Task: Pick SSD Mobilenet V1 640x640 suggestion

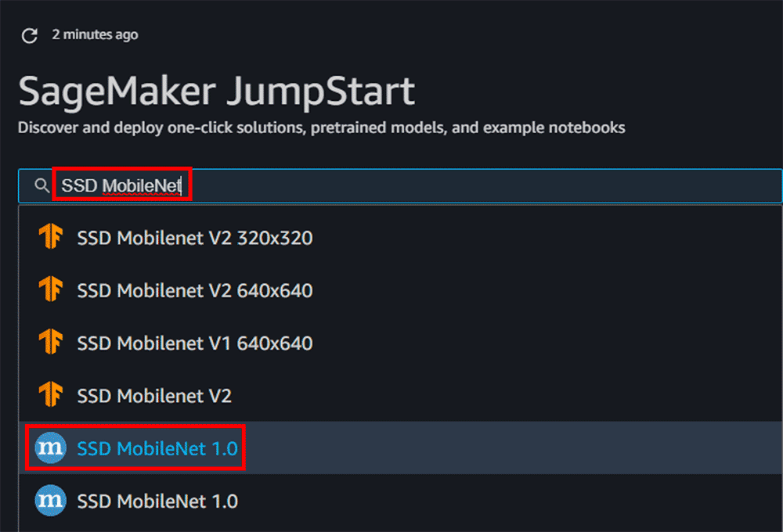Action: 194,343
